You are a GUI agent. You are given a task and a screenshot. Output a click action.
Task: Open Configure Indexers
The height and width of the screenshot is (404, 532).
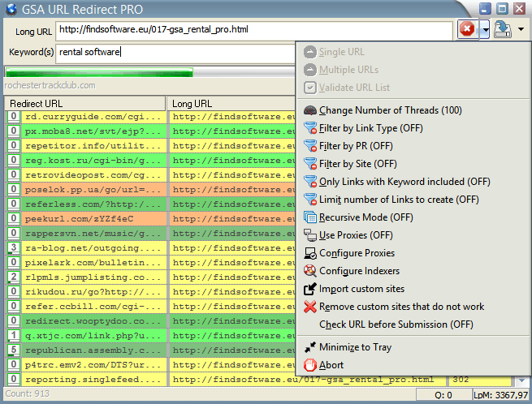tap(359, 271)
